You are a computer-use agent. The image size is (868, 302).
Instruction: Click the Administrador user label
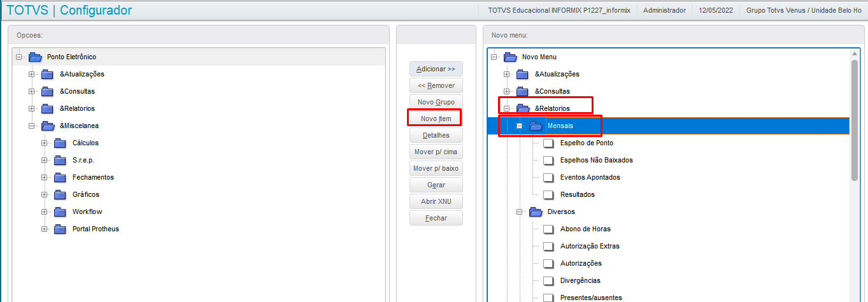[665, 10]
